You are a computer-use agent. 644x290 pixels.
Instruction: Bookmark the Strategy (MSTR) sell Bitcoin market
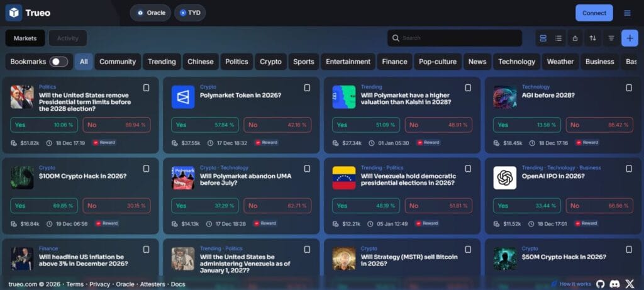468,250
